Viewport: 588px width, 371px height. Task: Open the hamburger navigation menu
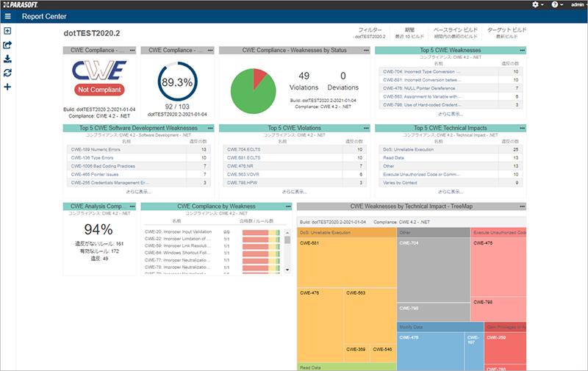[7, 16]
